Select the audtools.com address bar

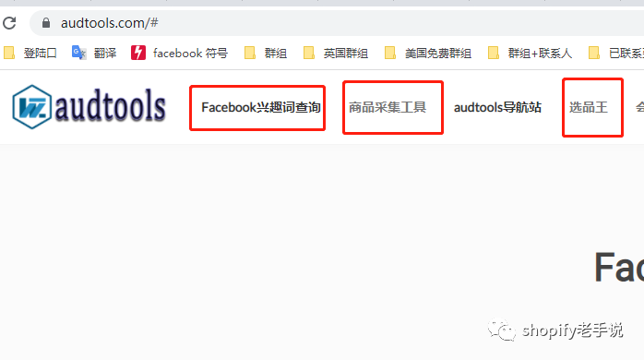point(337,23)
